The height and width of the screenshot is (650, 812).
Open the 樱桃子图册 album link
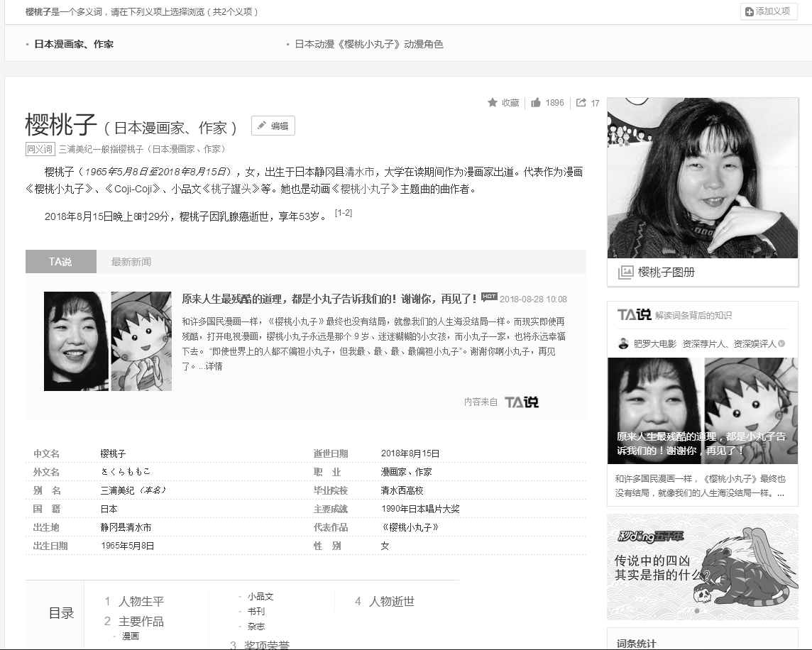click(x=666, y=272)
